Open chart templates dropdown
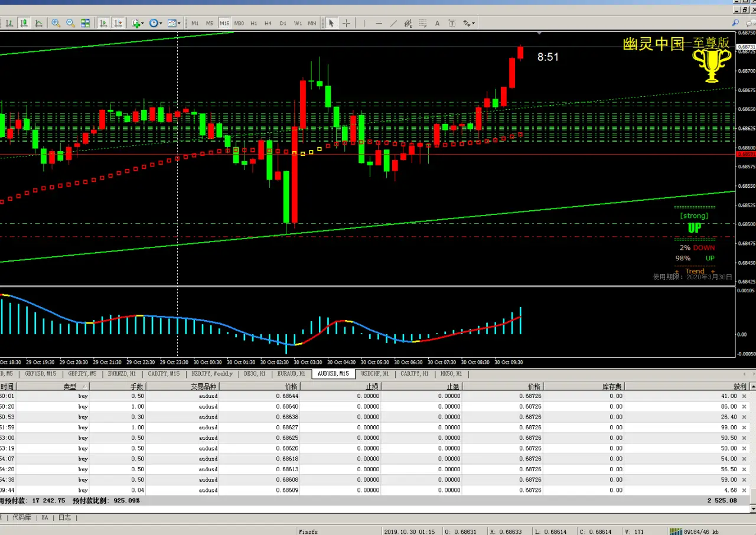This screenshot has width=756, height=535. pos(174,23)
